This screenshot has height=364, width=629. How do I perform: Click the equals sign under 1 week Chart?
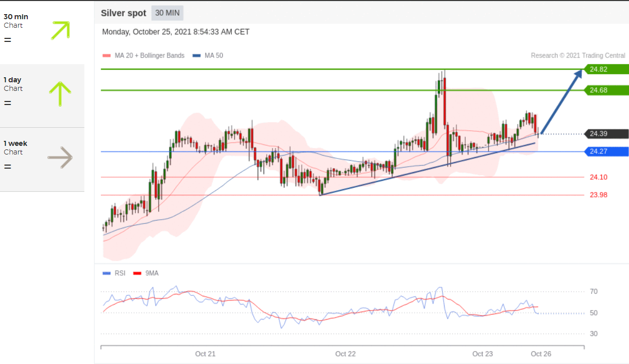(x=8, y=166)
